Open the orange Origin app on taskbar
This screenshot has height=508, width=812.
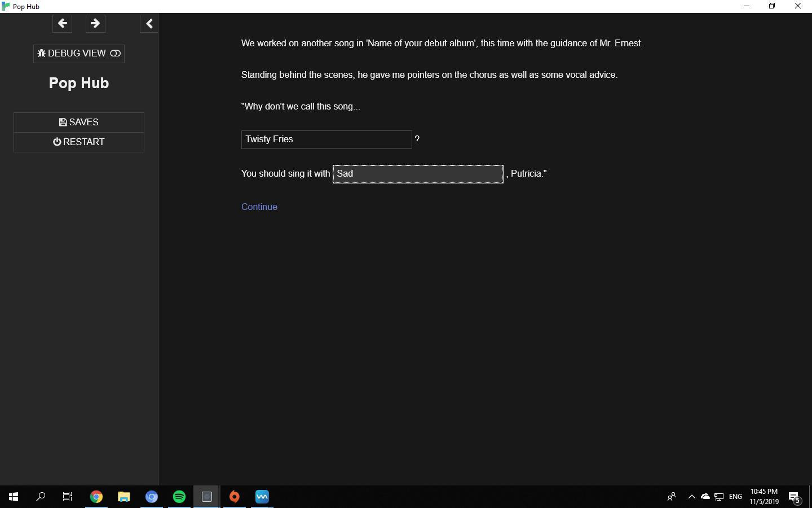[235, 497]
